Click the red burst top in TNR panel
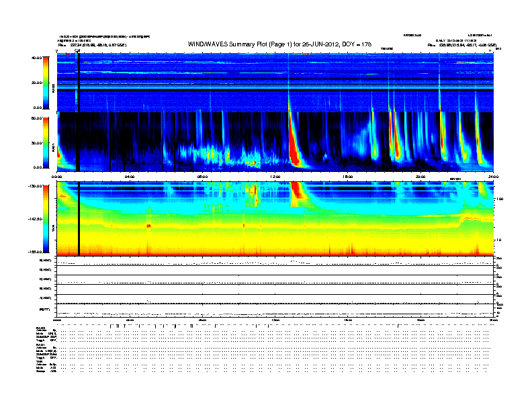Viewport: 532px width, 411px height. point(297,190)
